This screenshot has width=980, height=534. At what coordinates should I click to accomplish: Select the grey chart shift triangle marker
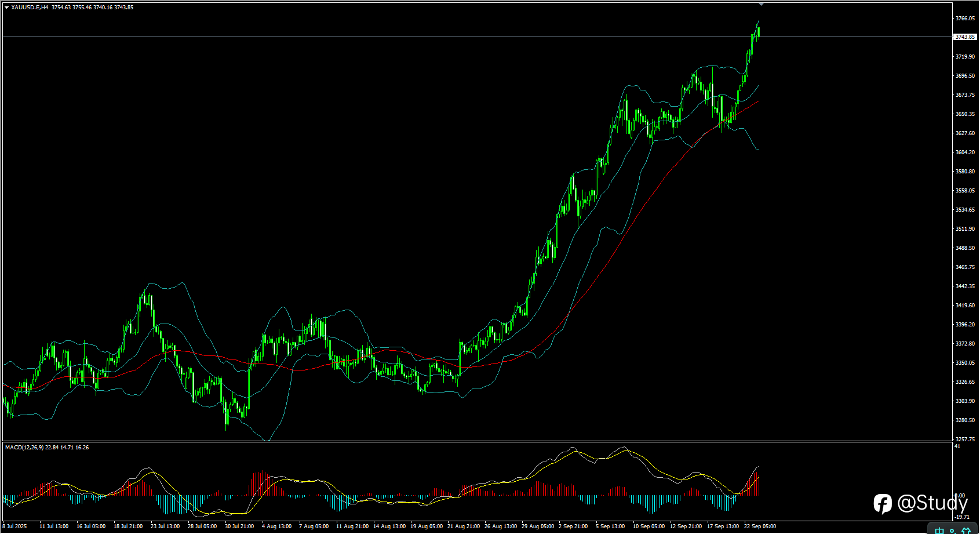click(761, 4)
